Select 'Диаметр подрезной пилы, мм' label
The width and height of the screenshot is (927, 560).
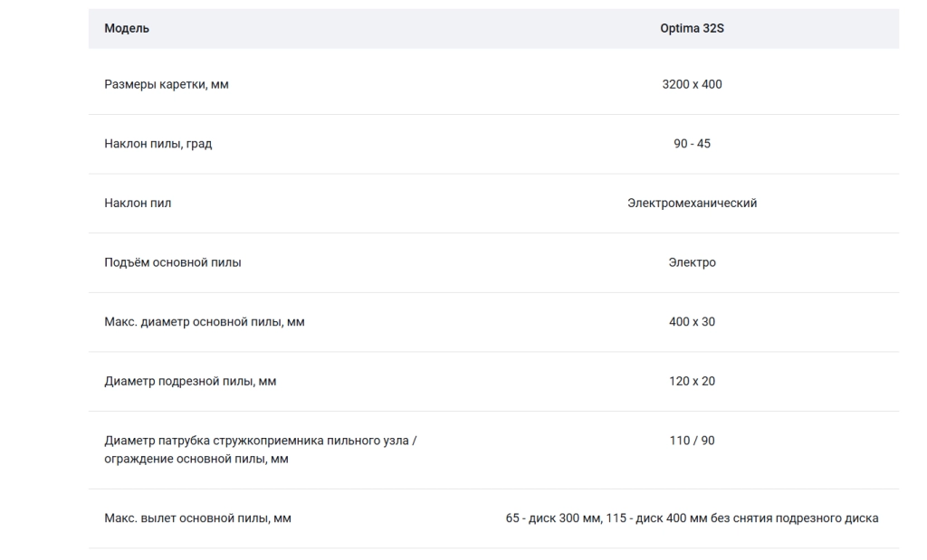pos(190,382)
